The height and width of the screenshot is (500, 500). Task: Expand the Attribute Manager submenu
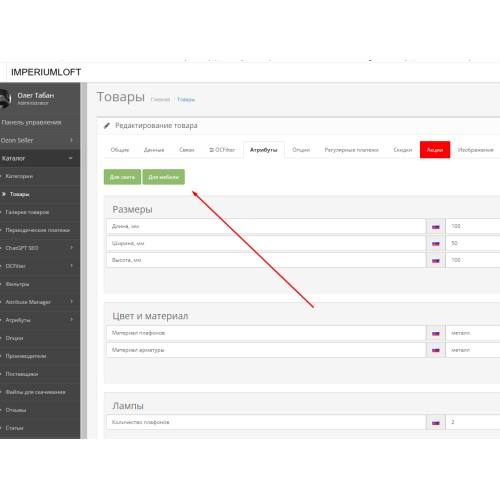pos(37,302)
